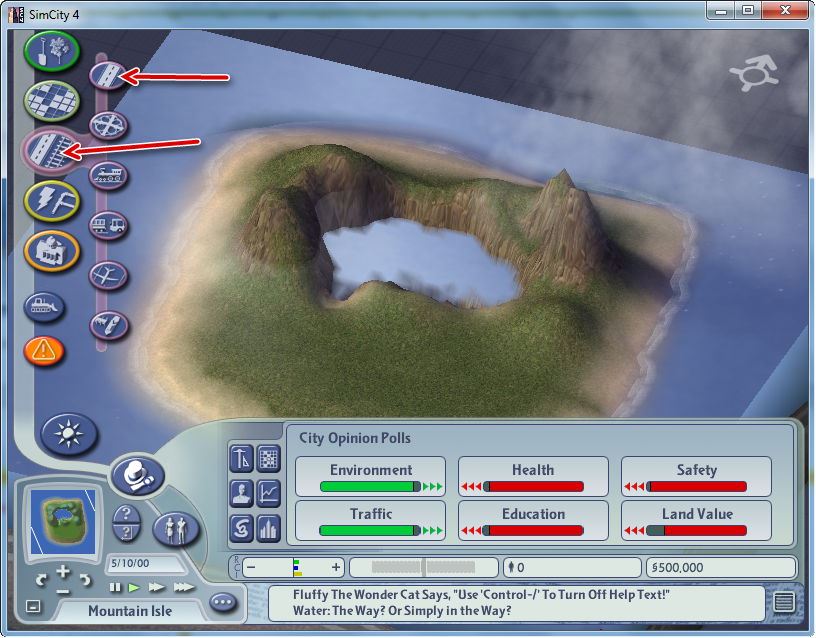Set simulation to double-arrow fast speed
This screenshot has width=816, height=638.
(x=156, y=588)
